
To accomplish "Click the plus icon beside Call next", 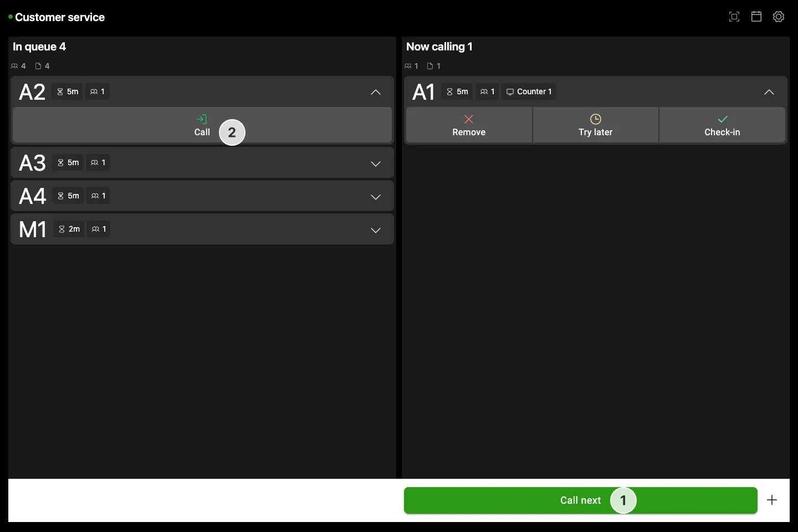I will pyautogui.click(x=772, y=500).
